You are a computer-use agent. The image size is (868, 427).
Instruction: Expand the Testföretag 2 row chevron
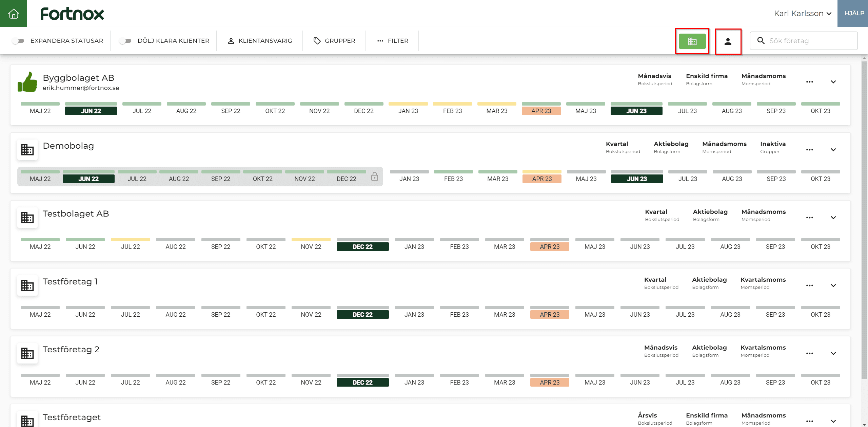833,353
